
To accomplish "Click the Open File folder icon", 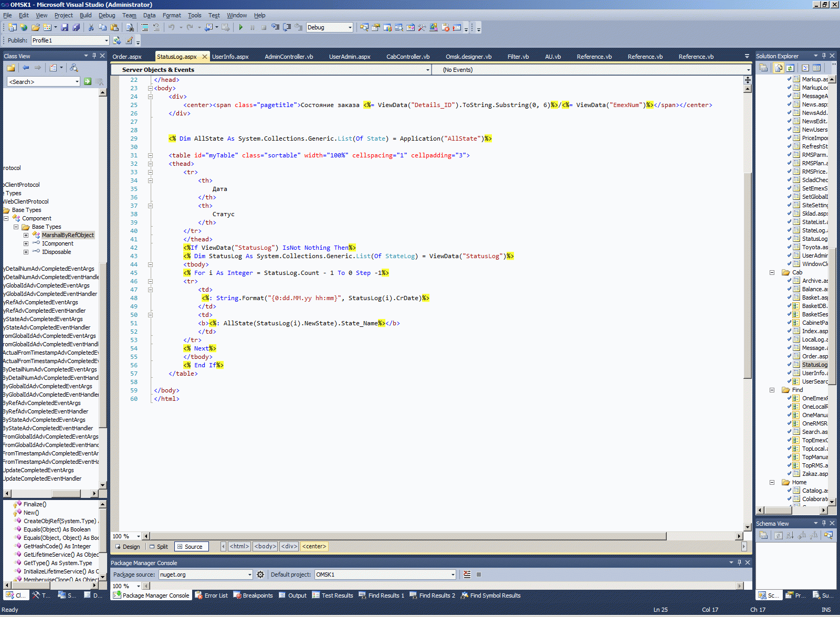I will click(x=35, y=27).
